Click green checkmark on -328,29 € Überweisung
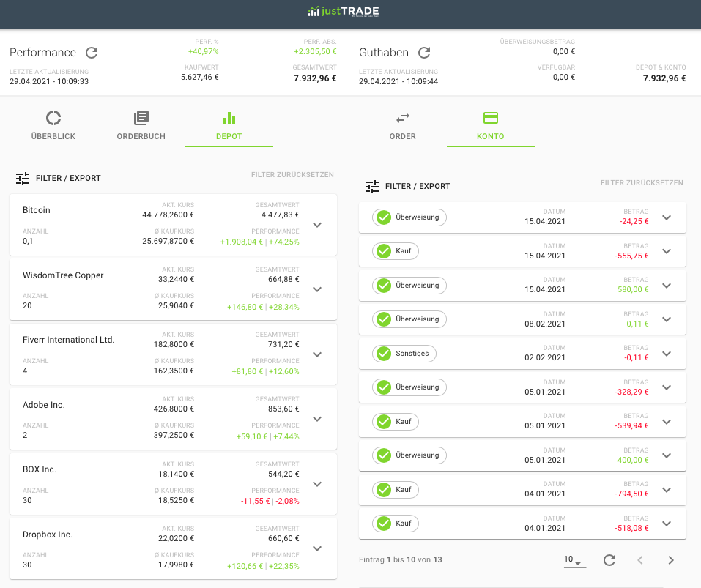701x588 pixels. click(x=384, y=387)
